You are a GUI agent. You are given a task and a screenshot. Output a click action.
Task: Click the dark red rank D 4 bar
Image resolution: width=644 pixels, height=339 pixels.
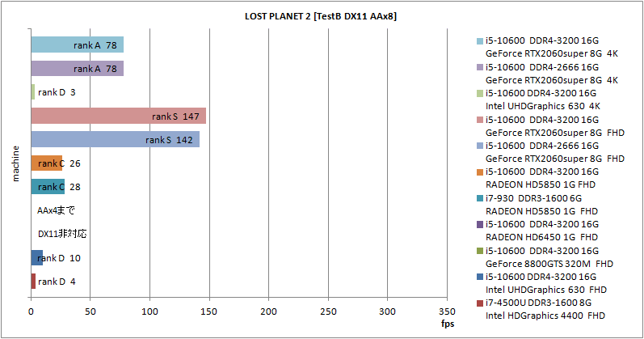pyautogui.click(x=33, y=282)
